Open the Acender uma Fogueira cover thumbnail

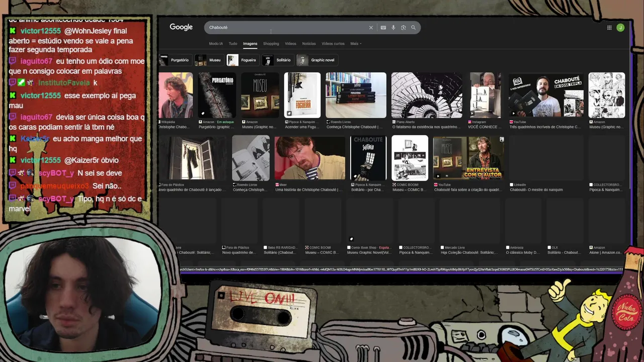(x=302, y=95)
